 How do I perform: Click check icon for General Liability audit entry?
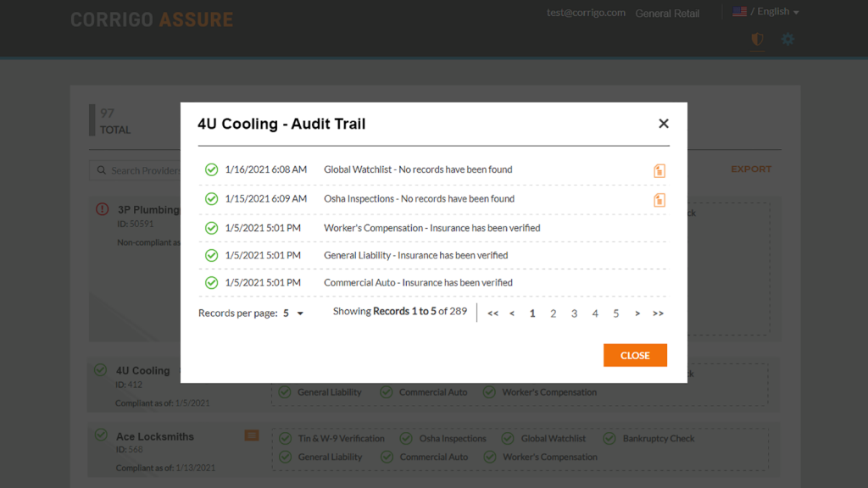point(211,256)
